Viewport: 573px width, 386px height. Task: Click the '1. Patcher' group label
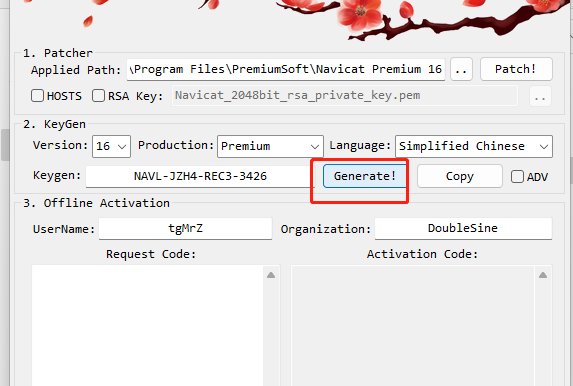coord(58,53)
